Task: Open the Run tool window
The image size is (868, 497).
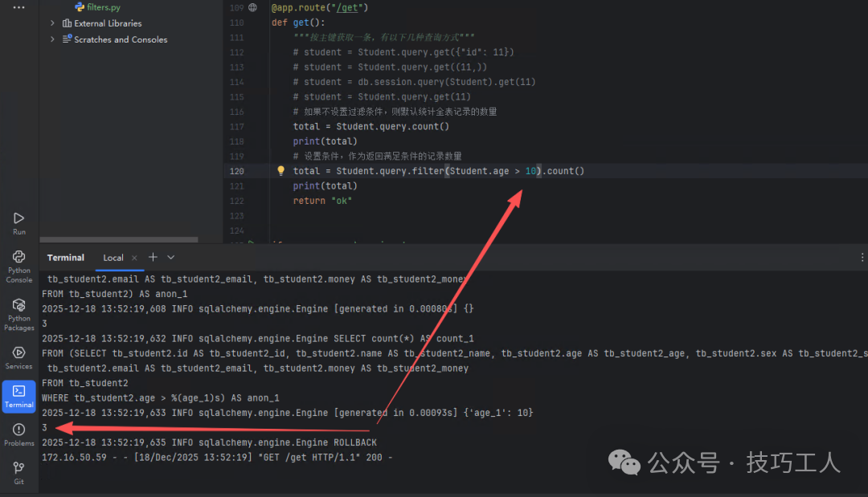Action: coord(18,223)
